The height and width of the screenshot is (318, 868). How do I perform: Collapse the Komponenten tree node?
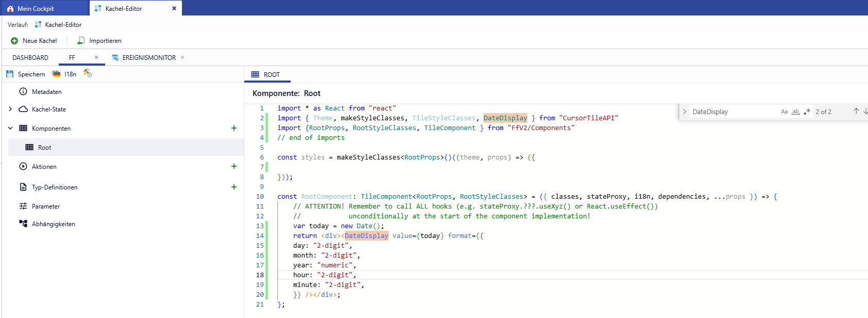[10, 128]
